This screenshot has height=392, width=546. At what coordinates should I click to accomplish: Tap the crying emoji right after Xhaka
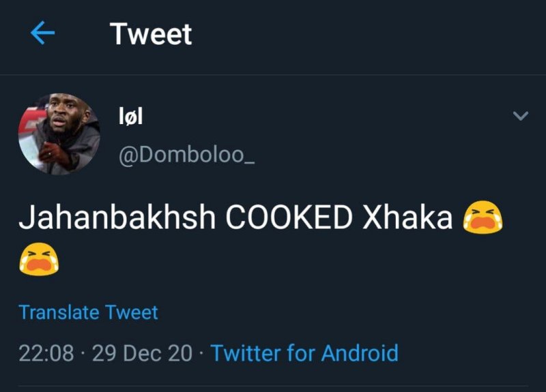[483, 218]
